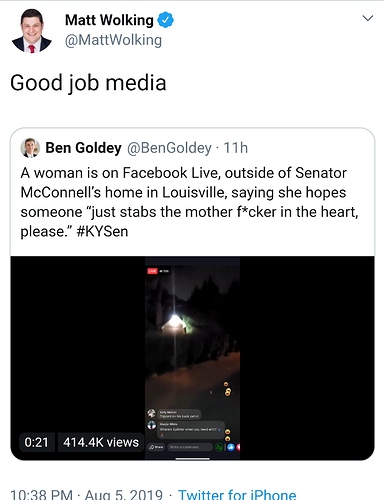384x500 pixels.
Task: Open the @BenGoldey handle
Action: tap(169, 148)
